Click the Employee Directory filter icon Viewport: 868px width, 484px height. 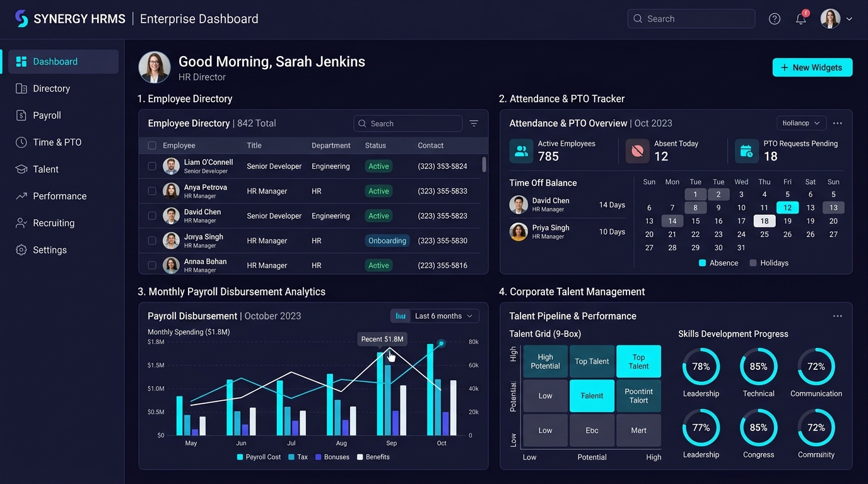coord(474,124)
